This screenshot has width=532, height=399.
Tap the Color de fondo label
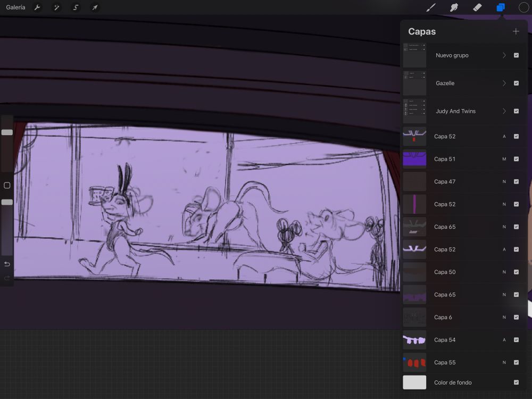click(x=453, y=383)
